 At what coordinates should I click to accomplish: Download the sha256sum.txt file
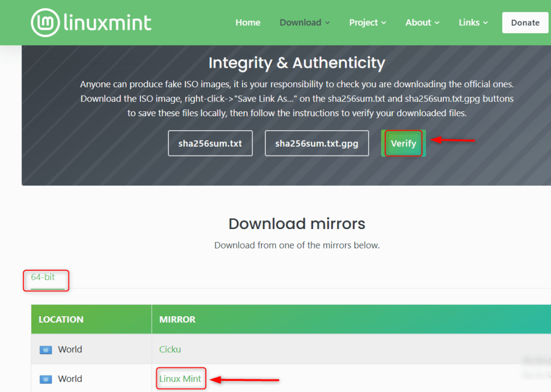click(210, 143)
